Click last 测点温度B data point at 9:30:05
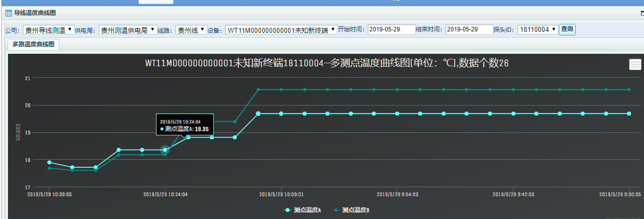Screen dimensions: 644x219 pos(629,90)
